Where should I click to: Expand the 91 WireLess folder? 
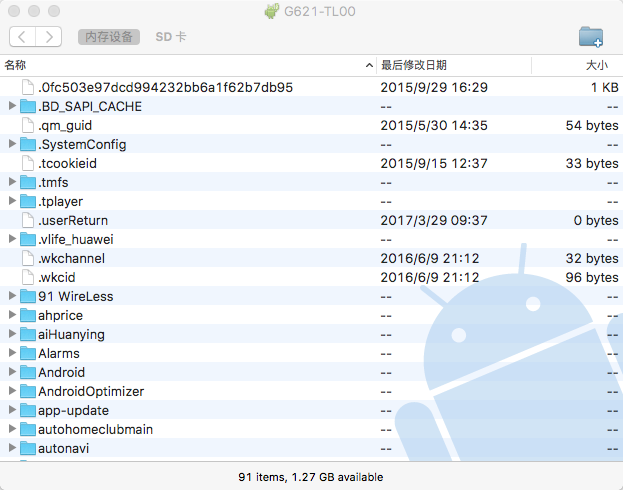12,296
